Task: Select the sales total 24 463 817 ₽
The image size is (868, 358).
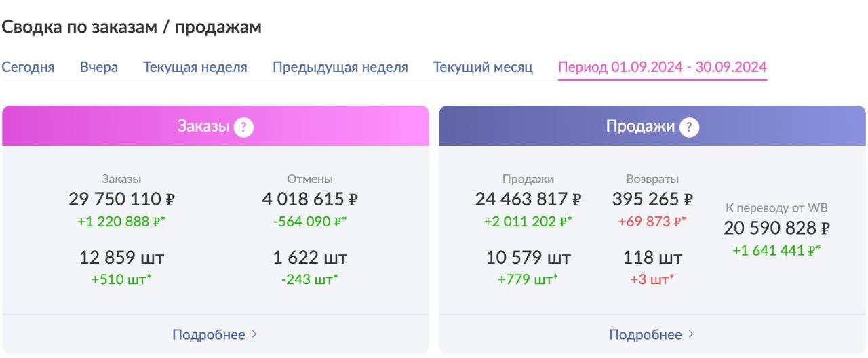Action: coord(528,199)
